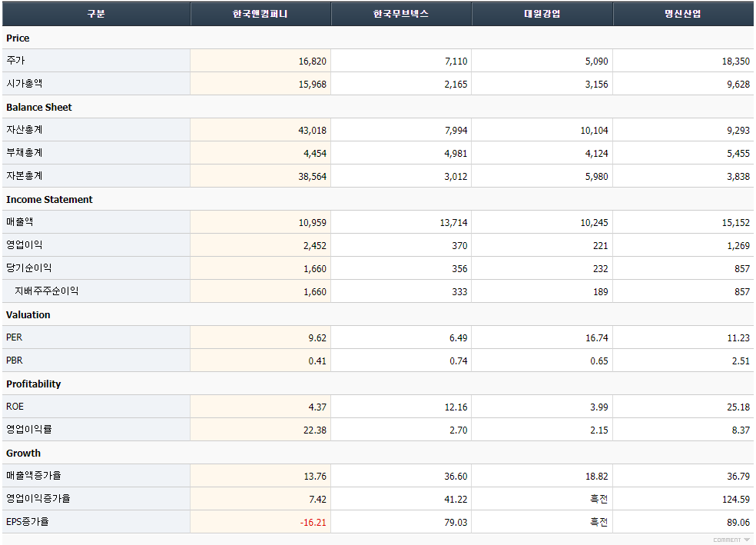Select the Balance Sheet section heading
756x545 pixels.
39,107
